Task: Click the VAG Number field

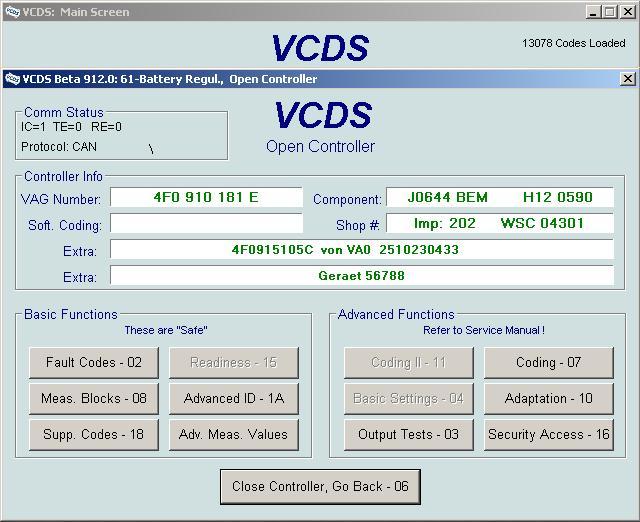Action: click(206, 198)
